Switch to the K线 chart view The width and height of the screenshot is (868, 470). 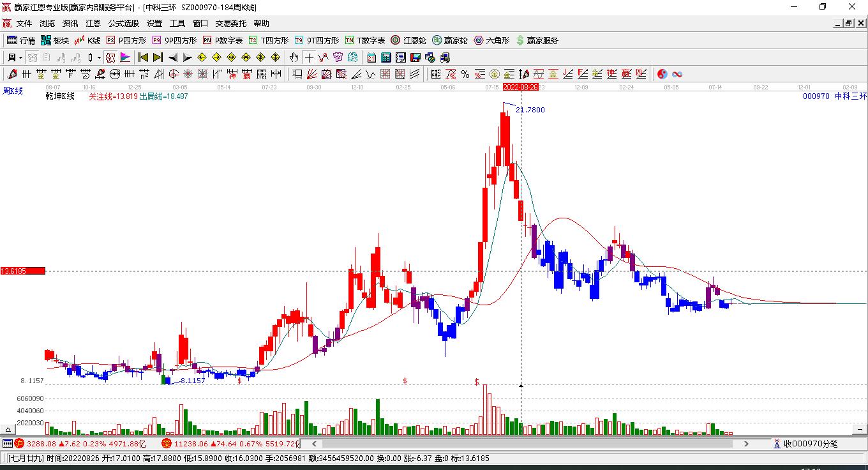88,40
